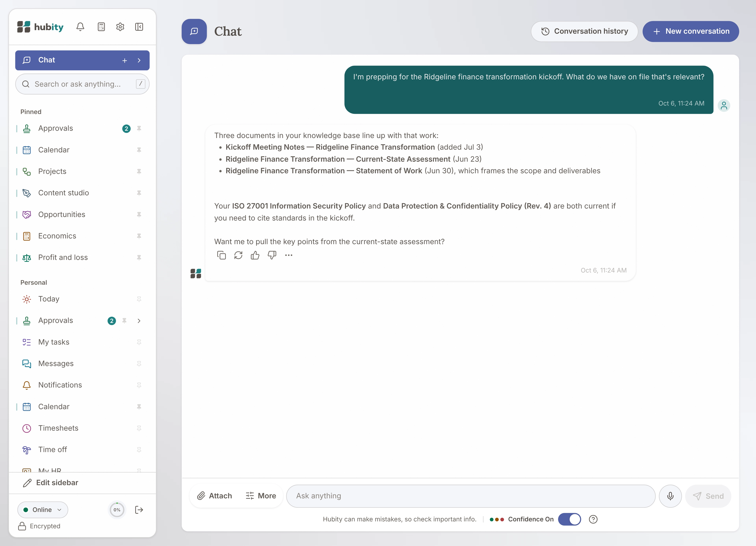Give the response a thumbs up
The height and width of the screenshot is (546, 756).
255,255
